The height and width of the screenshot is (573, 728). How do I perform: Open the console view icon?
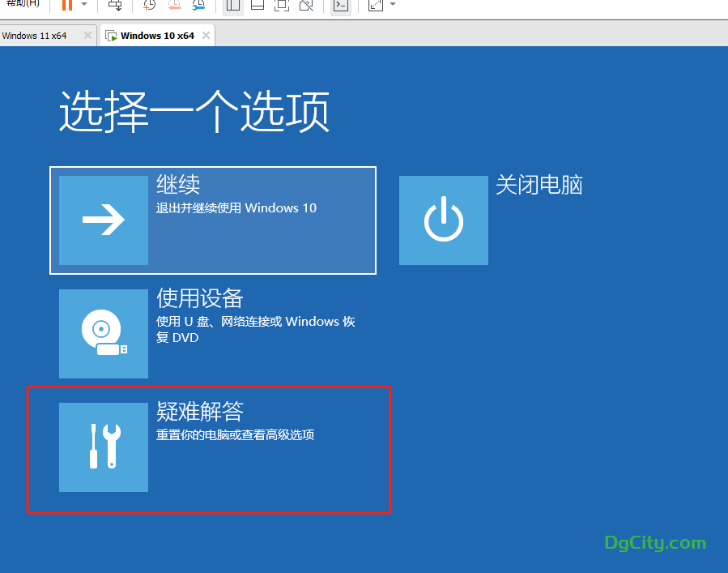(341, 5)
